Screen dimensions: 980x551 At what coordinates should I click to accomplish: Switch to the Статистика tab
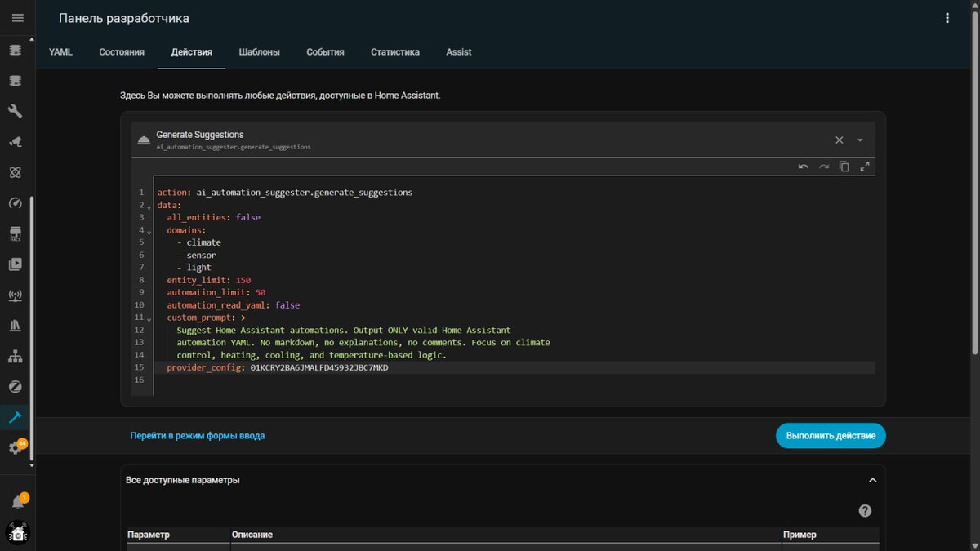pyautogui.click(x=395, y=51)
